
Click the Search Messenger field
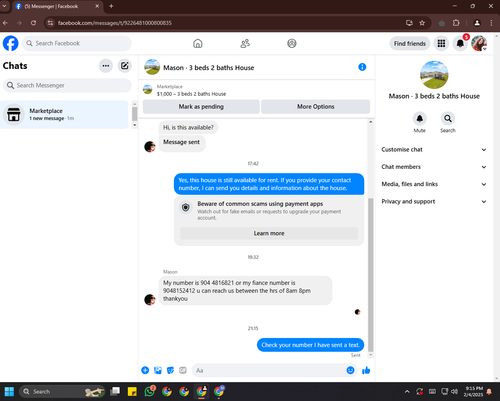67,85
